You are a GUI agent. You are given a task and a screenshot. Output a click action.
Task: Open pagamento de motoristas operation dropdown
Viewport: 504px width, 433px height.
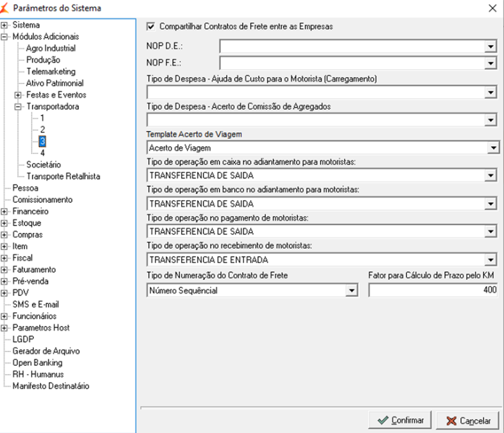491,232
